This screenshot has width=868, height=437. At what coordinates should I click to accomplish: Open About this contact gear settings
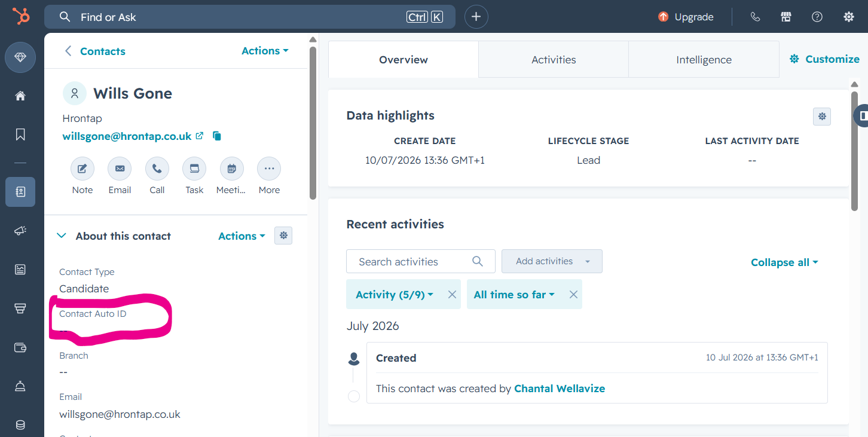click(x=283, y=236)
